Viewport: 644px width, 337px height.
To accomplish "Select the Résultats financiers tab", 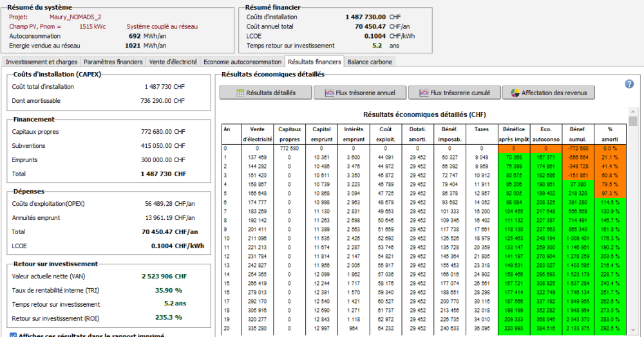I will tap(314, 62).
